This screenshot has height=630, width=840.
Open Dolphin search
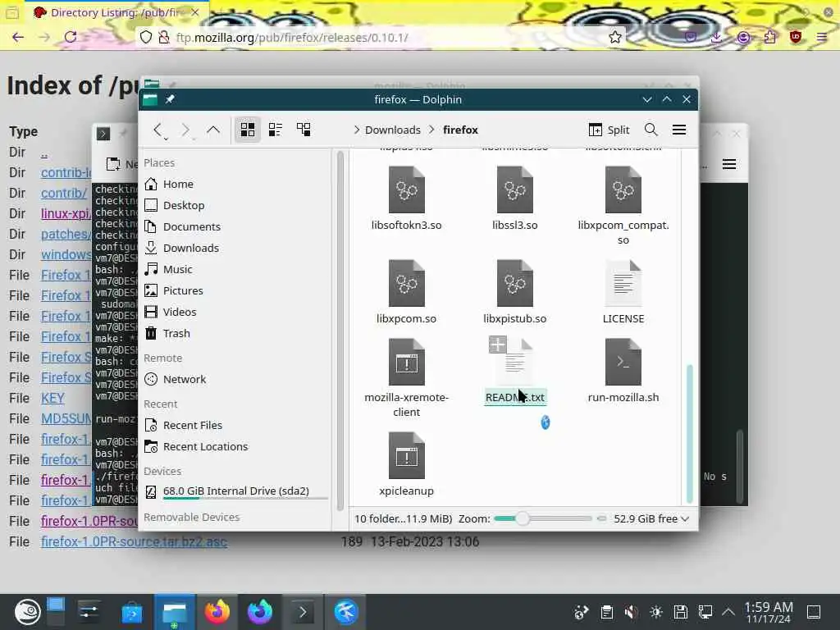point(651,130)
